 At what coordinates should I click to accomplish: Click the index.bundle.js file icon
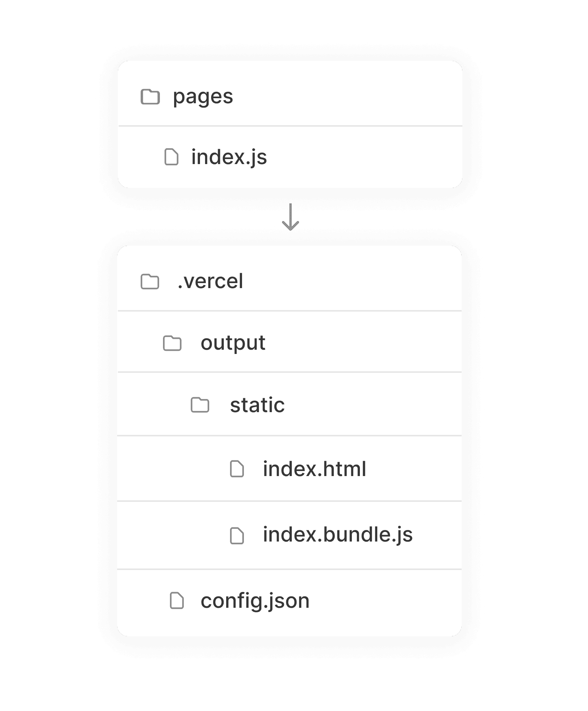point(237,535)
